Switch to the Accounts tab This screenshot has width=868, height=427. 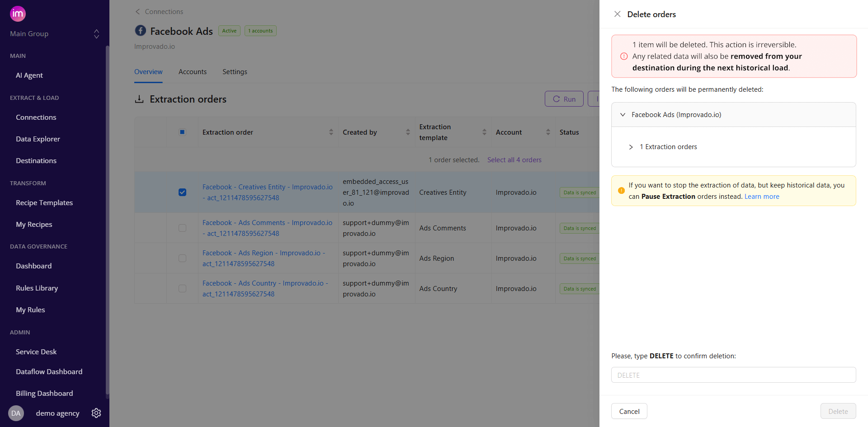pyautogui.click(x=193, y=72)
